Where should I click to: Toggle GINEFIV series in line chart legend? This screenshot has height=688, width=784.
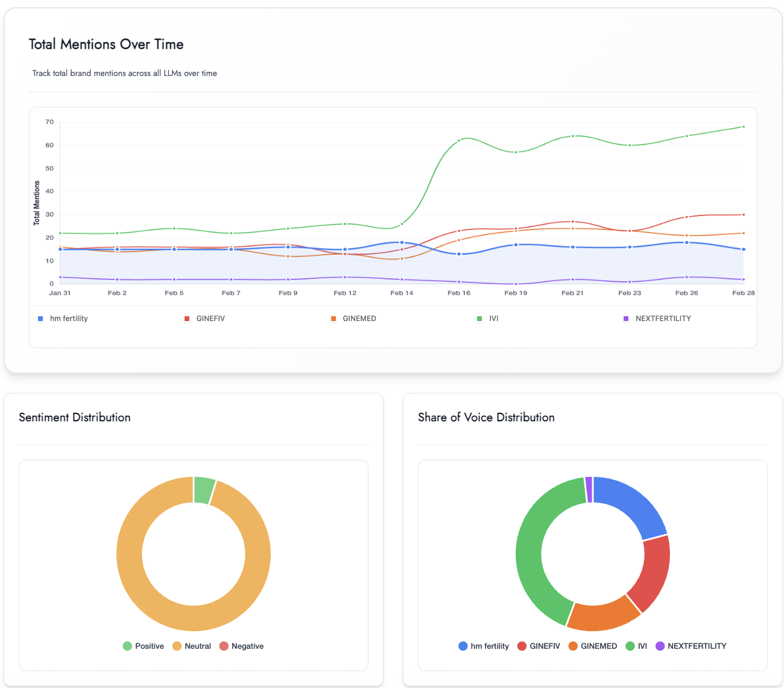pos(204,319)
